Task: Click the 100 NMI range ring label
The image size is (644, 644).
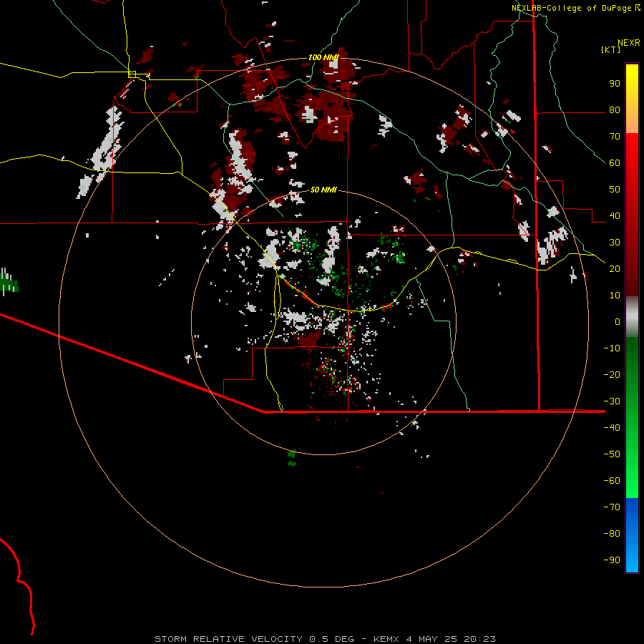Action: [323, 57]
